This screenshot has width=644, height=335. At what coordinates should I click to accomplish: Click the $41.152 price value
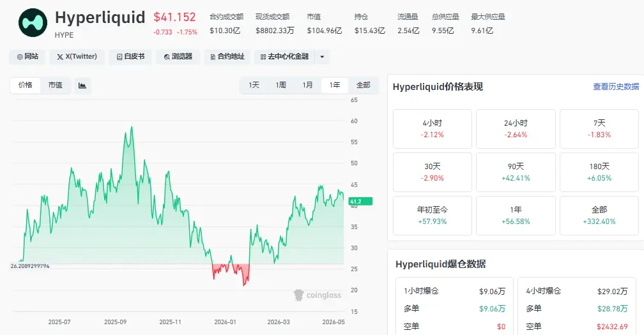click(x=174, y=17)
